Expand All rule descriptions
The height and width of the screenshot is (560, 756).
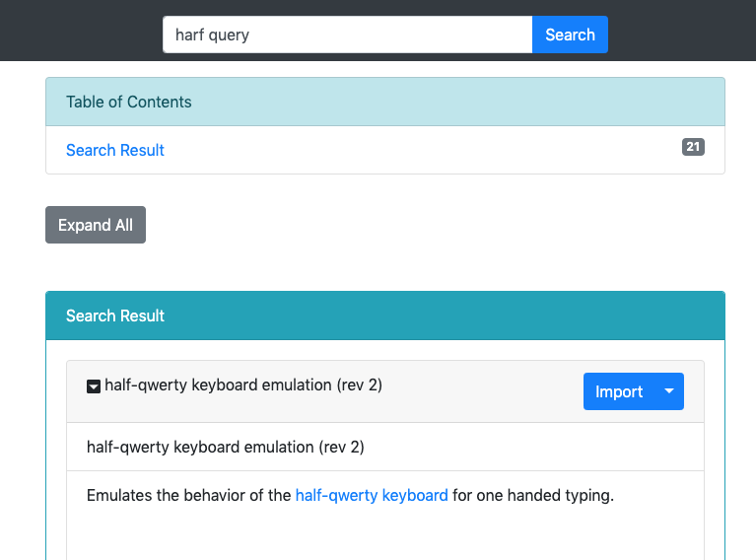click(96, 225)
